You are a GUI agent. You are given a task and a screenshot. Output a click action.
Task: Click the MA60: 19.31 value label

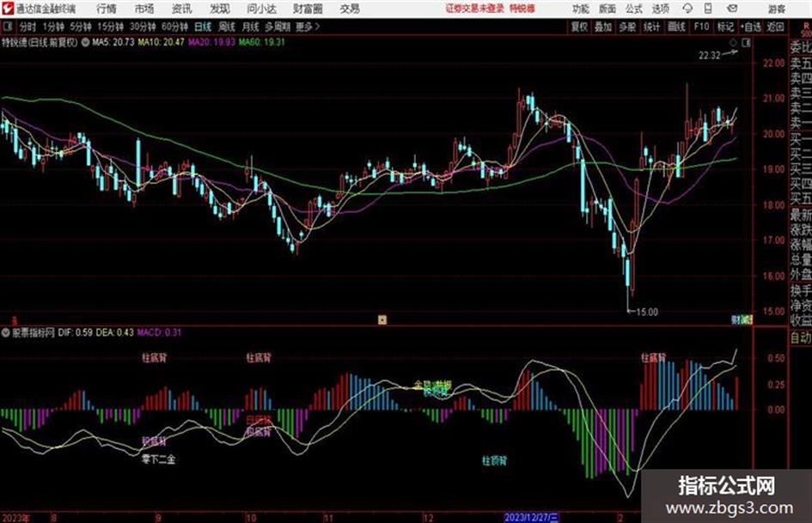coord(261,42)
